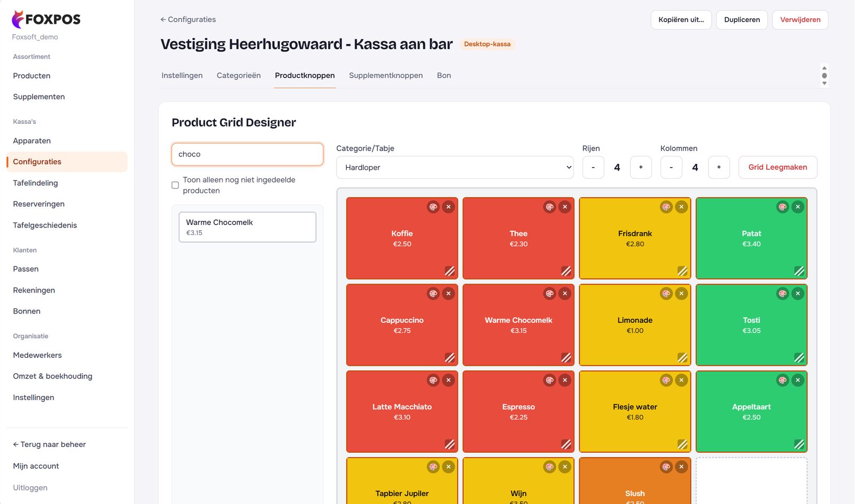Open color palette for Cappuccino tile
Screen dimensions: 855x504
pyautogui.click(x=433, y=293)
